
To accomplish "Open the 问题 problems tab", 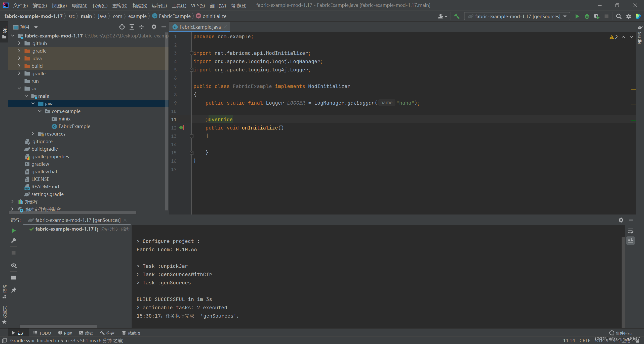I will tap(65, 333).
